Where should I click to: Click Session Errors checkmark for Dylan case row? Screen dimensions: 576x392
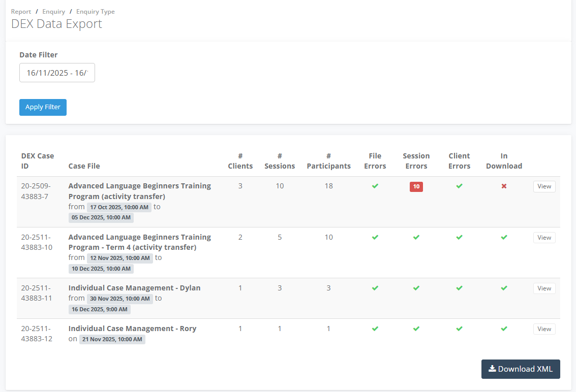(x=416, y=288)
